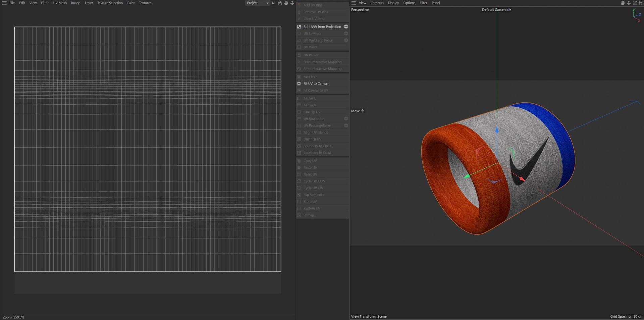The image size is (644, 320).
Task: Click the zoom arrows icon in UV editor
Action: (292, 3)
